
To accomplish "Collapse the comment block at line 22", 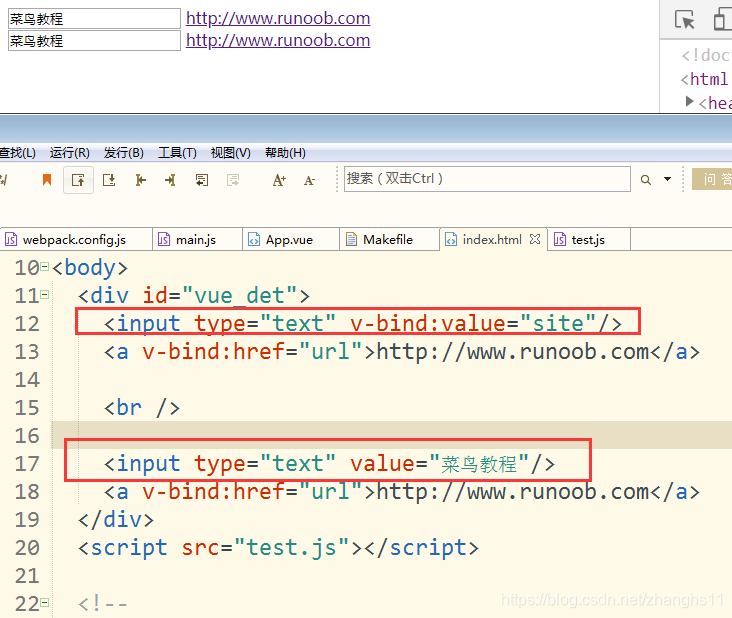I will pyautogui.click(x=44, y=603).
